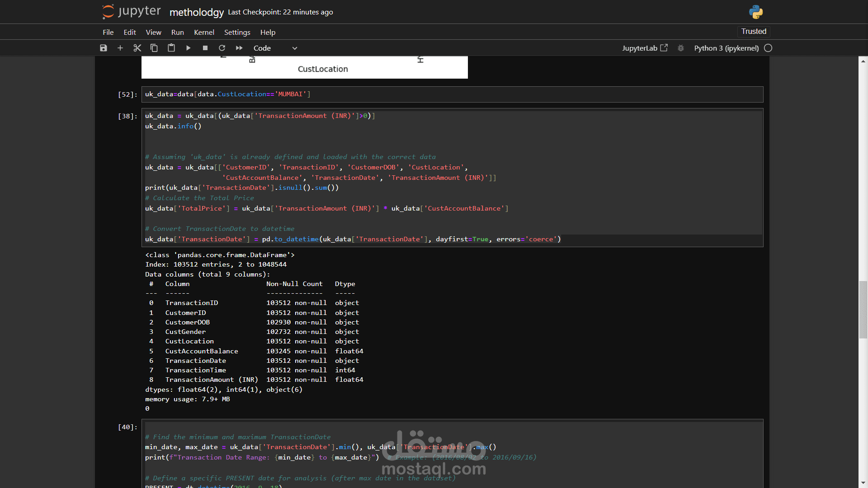Click the notebook title metholodgy
Viewport: 868px width, 488px height.
[x=197, y=12]
